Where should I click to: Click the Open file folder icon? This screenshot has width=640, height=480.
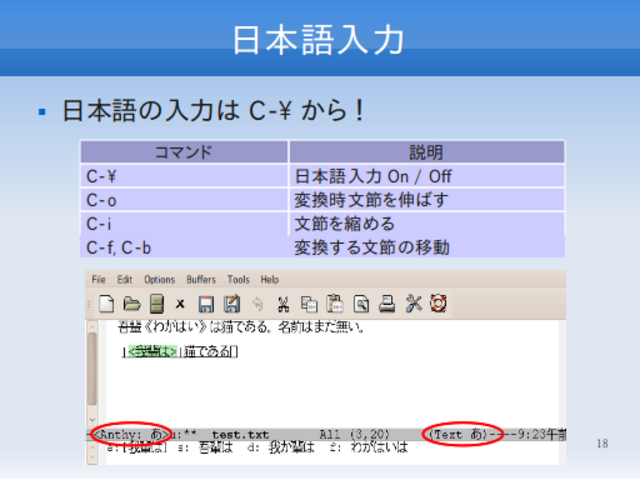tap(131, 304)
